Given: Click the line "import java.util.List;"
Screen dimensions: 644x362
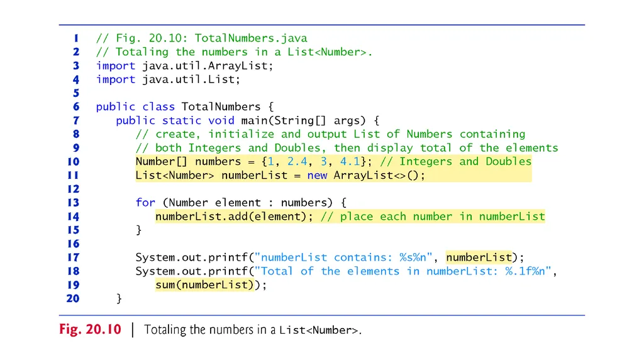Looking at the screenshot, I should coord(168,79).
